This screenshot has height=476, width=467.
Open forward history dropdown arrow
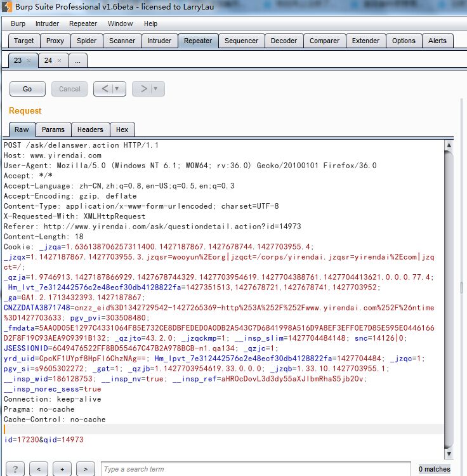[155, 89]
